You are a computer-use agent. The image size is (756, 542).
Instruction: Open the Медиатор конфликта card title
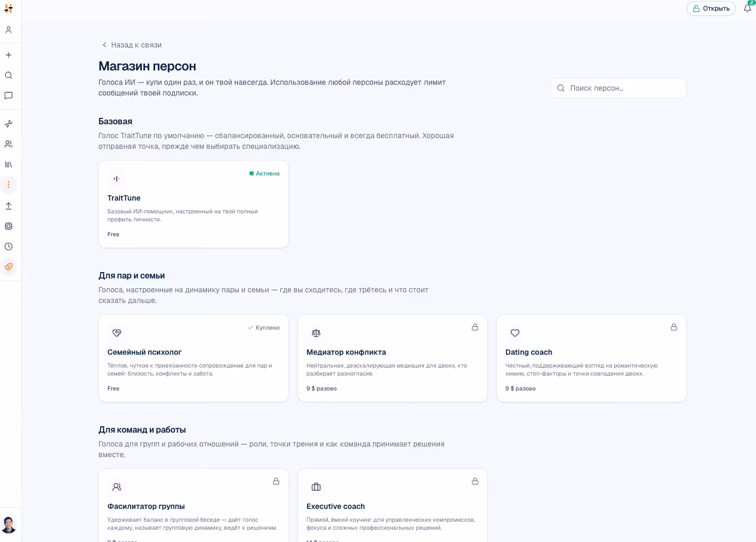coord(347,352)
